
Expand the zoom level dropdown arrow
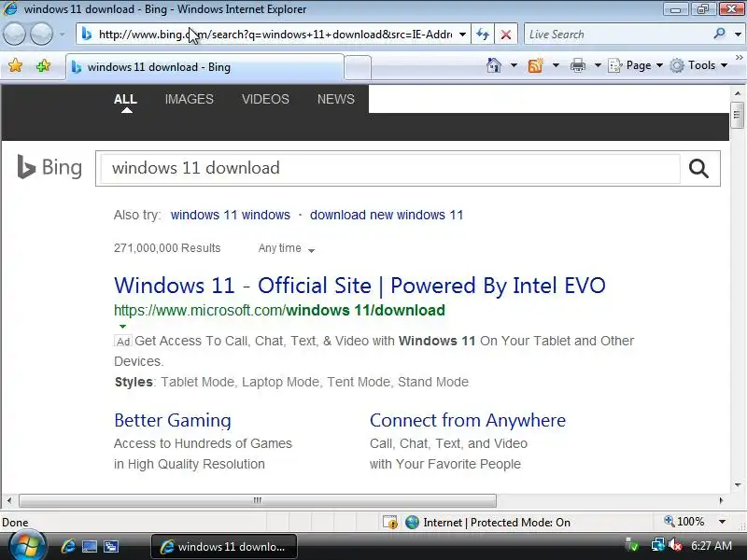722,522
